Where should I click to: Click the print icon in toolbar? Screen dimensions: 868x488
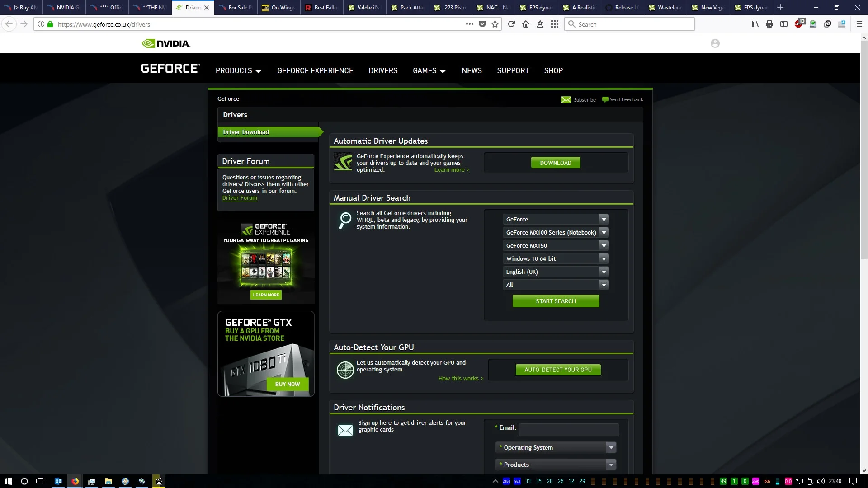click(x=769, y=24)
